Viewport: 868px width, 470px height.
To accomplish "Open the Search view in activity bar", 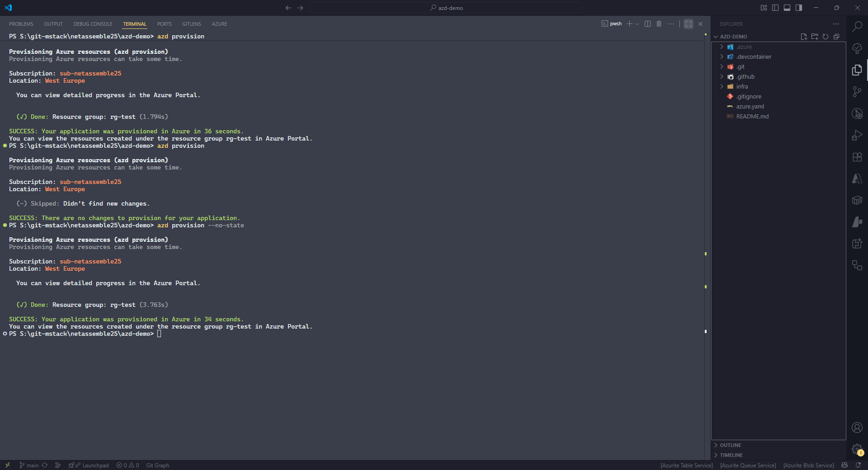I will 857,27.
